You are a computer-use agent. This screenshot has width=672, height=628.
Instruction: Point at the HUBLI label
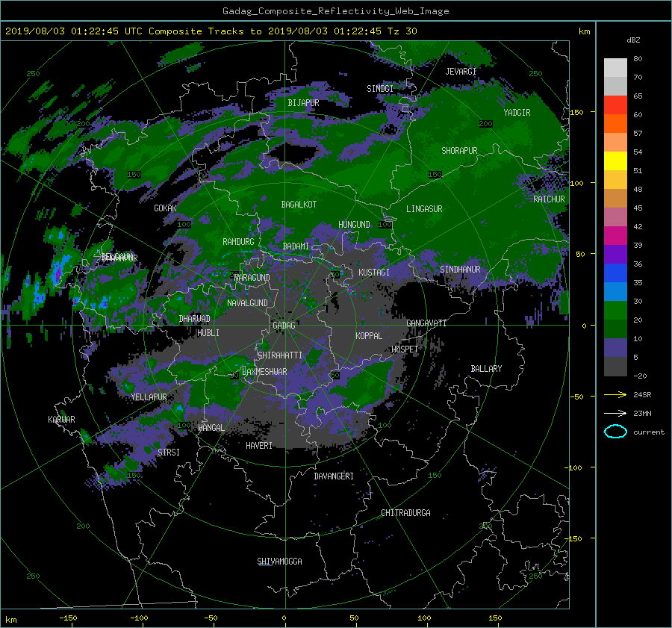(x=208, y=332)
